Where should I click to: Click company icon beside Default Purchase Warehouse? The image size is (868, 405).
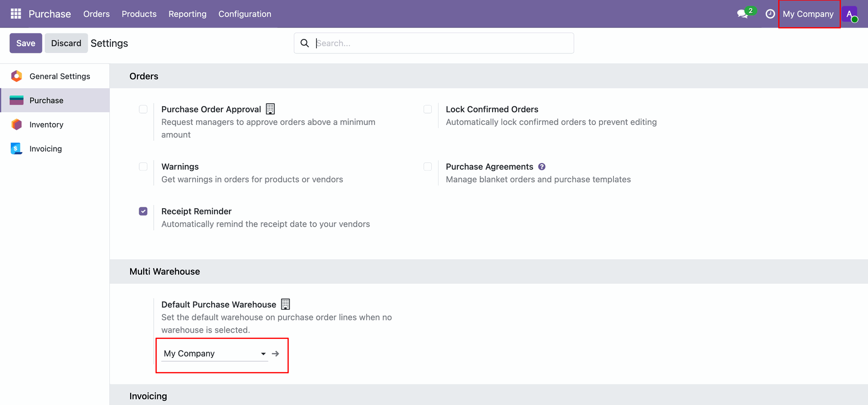[285, 304]
